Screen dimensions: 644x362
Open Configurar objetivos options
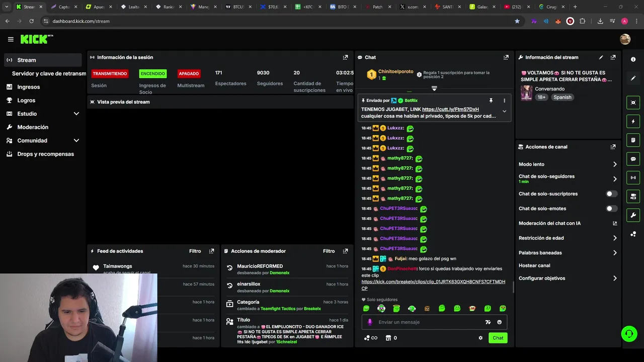pyautogui.click(x=568, y=278)
